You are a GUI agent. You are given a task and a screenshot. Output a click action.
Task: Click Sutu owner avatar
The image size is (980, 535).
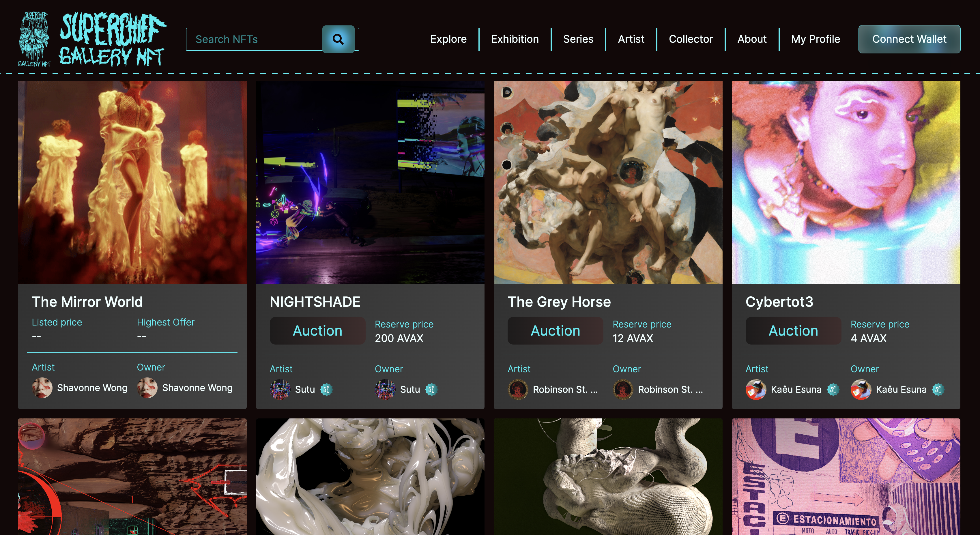coord(385,389)
